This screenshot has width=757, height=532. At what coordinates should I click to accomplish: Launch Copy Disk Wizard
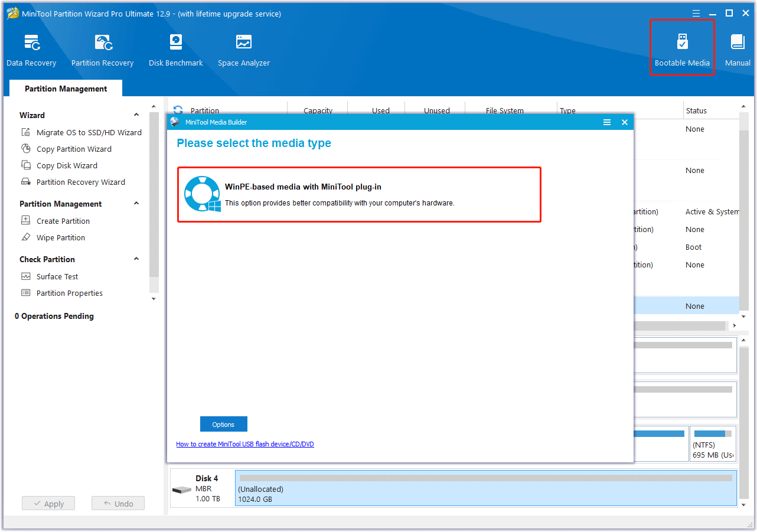(x=59, y=165)
